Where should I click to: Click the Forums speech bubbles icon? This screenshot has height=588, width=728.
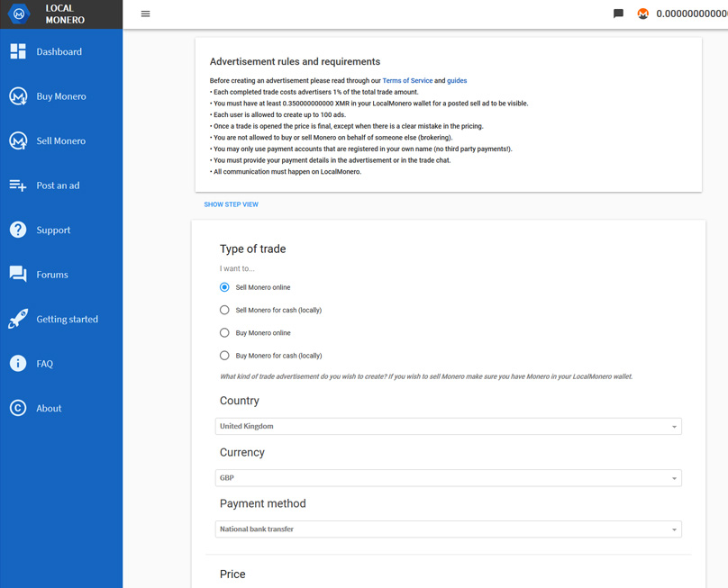click(x=18, y=275)
